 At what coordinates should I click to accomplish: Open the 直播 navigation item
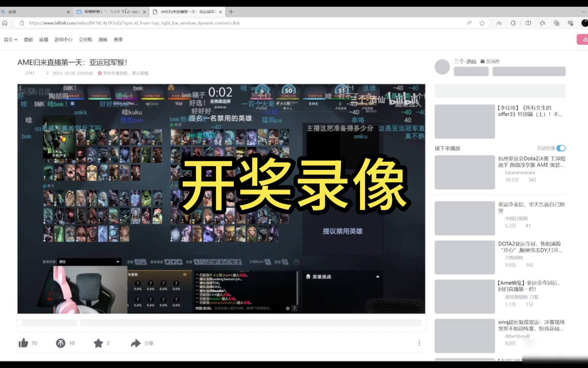coord(44,40)
